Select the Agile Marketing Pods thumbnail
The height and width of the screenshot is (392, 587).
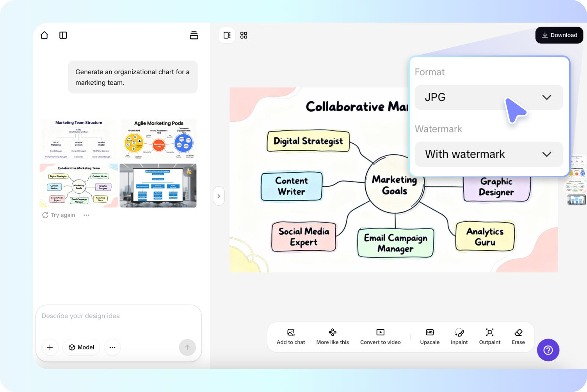tap(158, 139)
